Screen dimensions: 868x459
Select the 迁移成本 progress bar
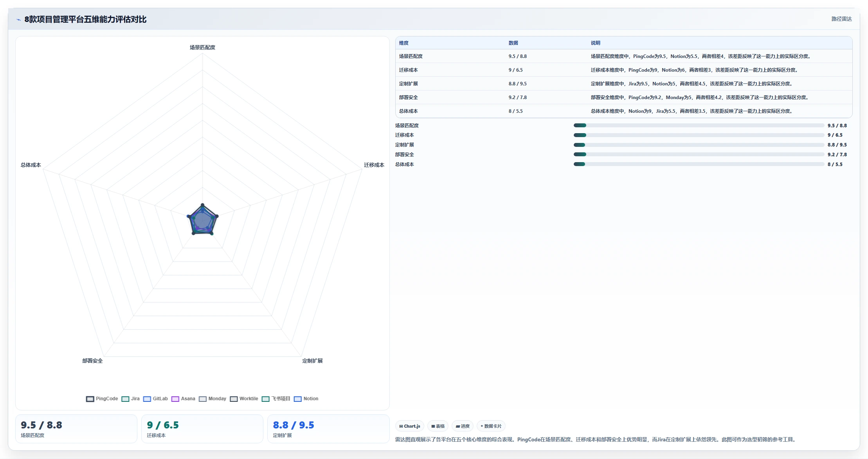pyautogui.click(x=699, y=135)
